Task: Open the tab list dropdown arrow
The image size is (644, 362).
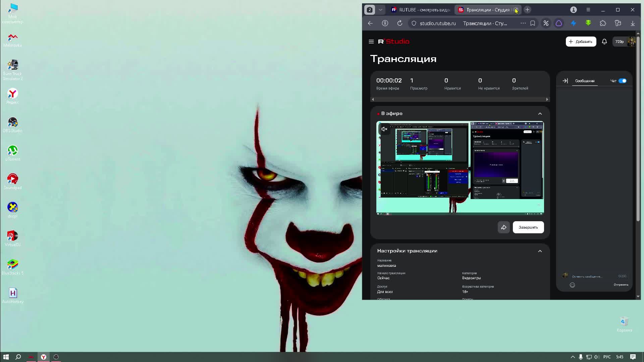Action: tap(380, 10)
